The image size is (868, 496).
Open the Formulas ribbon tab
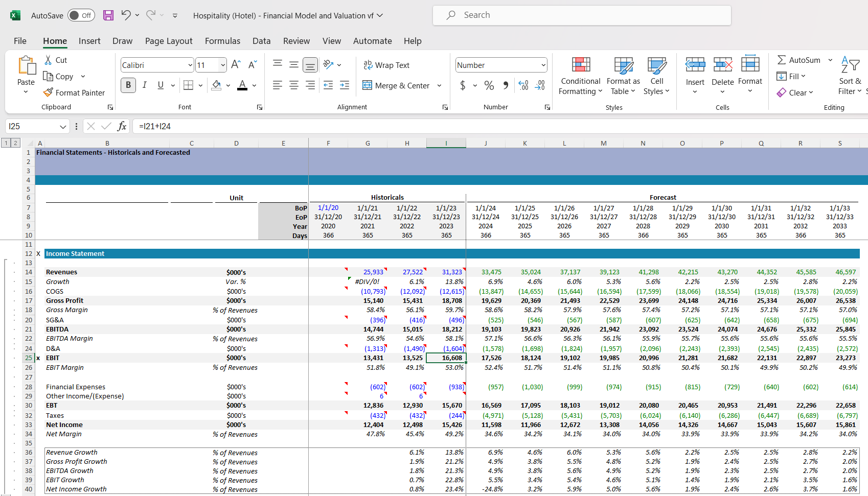pyautogui.click(x=222, y=41)
